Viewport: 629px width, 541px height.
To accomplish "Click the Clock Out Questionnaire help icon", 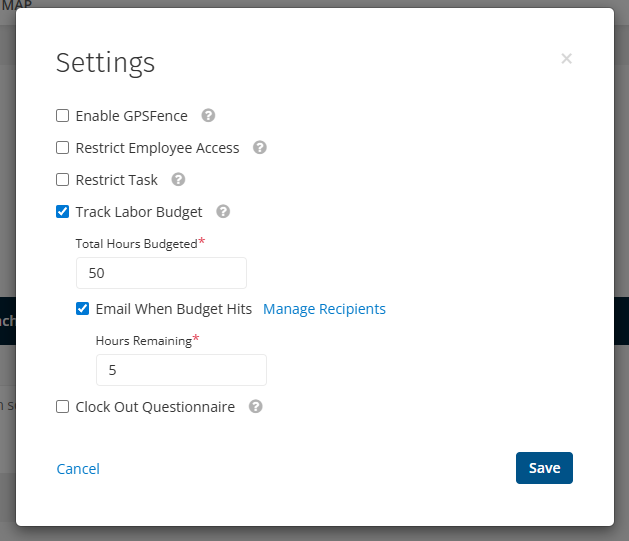I will pyautogui.click(x=256, y=407).
